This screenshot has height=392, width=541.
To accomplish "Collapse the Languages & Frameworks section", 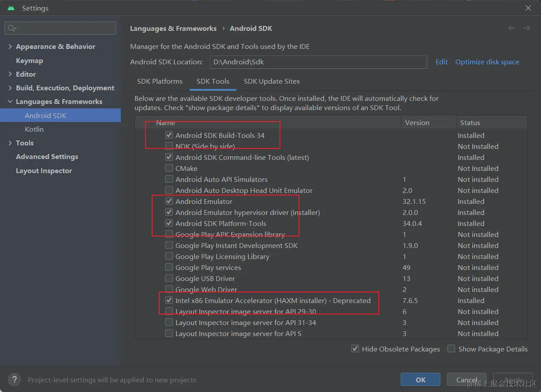I will tap(10, 101).
